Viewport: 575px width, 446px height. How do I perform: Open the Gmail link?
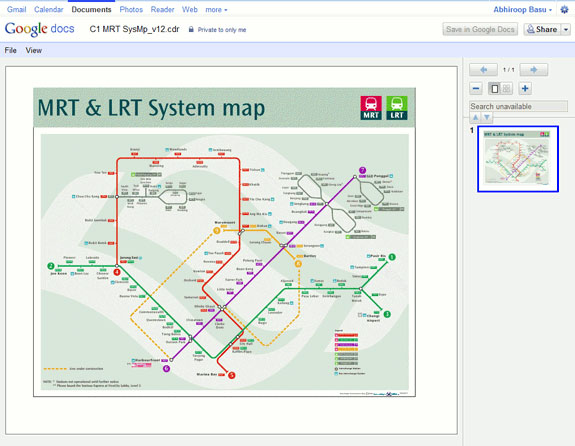(x=17, y=10)
